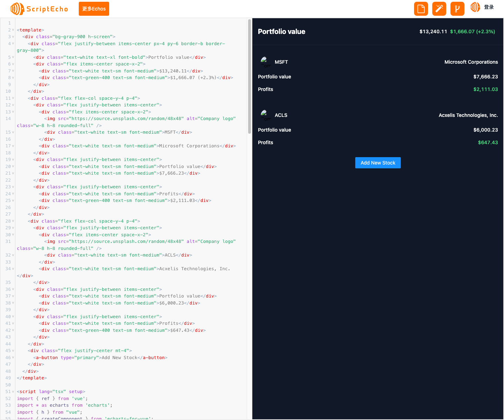Click the Add New Stock button
Viewport: 504px width, 420px height.
click(378, 163)
